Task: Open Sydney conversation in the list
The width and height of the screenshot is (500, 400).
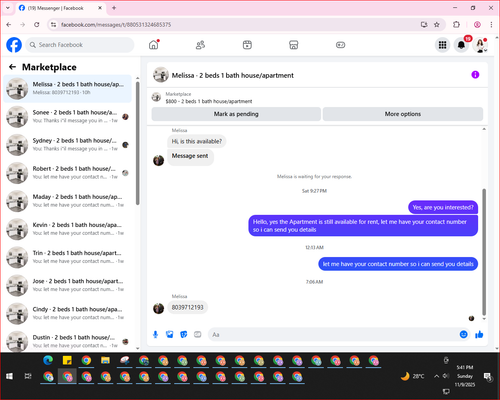Action: [68, 145]
